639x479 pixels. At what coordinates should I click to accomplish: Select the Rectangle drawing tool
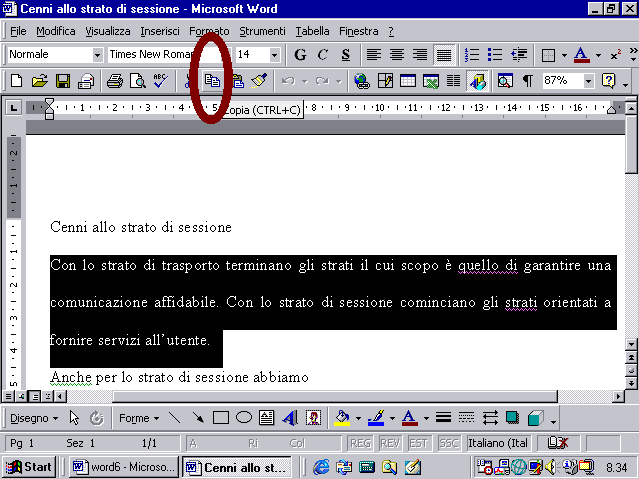click(x=220, y=418)
